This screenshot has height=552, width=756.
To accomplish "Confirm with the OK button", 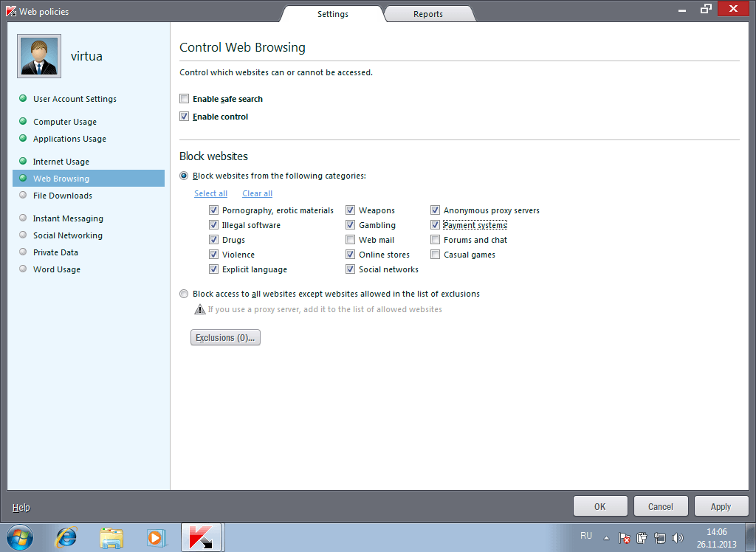I will (600, 506).
